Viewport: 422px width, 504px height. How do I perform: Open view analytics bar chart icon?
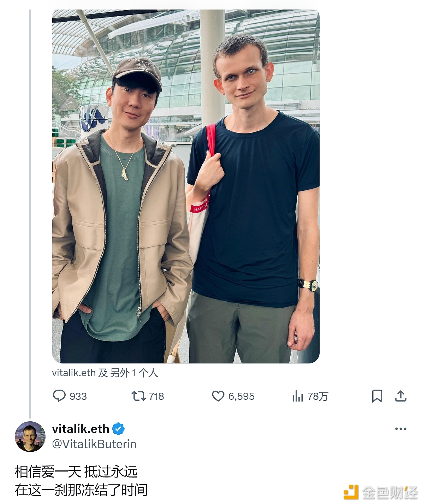[297, 396]
